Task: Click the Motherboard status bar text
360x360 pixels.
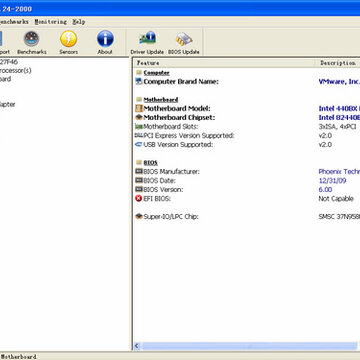Action: point(18,356)
